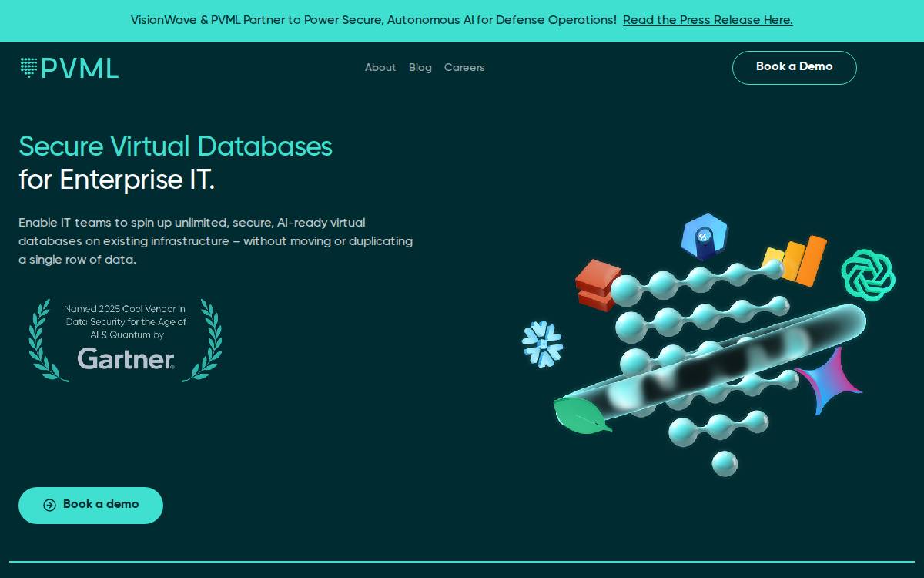Open Read the Press Release Here link
This screenshot has height=578, width=924.
click(708, 20)
